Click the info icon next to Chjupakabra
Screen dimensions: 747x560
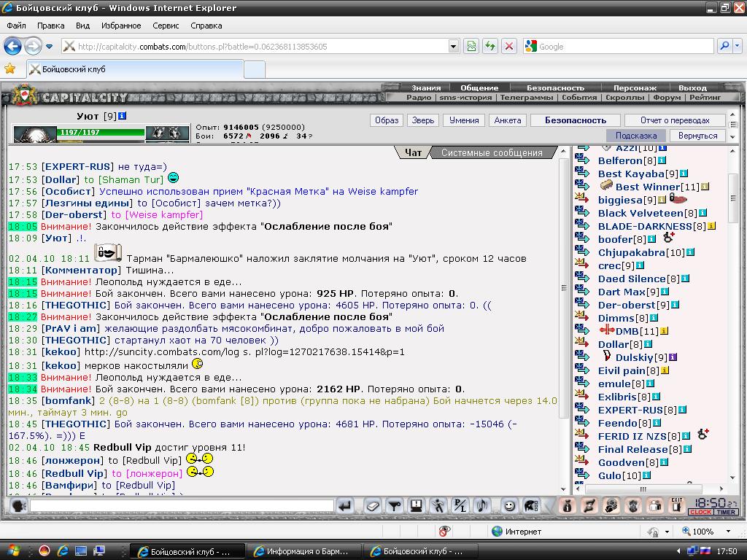tap(690, 252)
